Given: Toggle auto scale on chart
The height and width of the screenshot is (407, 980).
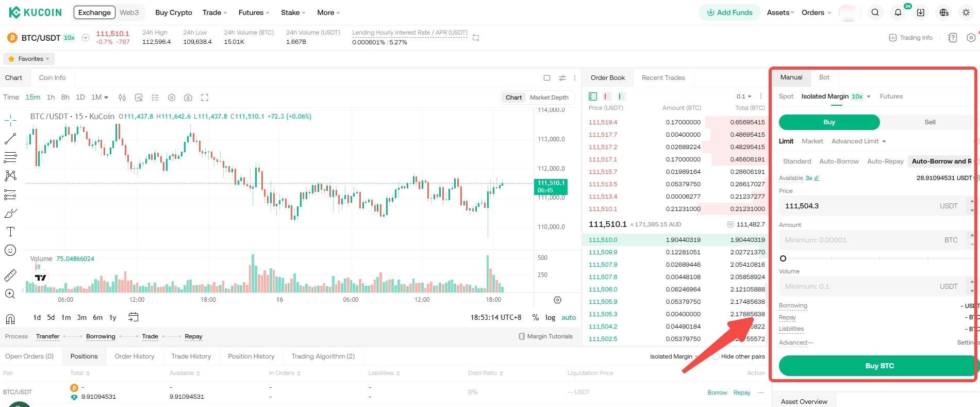Looking at the screenshot, I should (568, 317).
